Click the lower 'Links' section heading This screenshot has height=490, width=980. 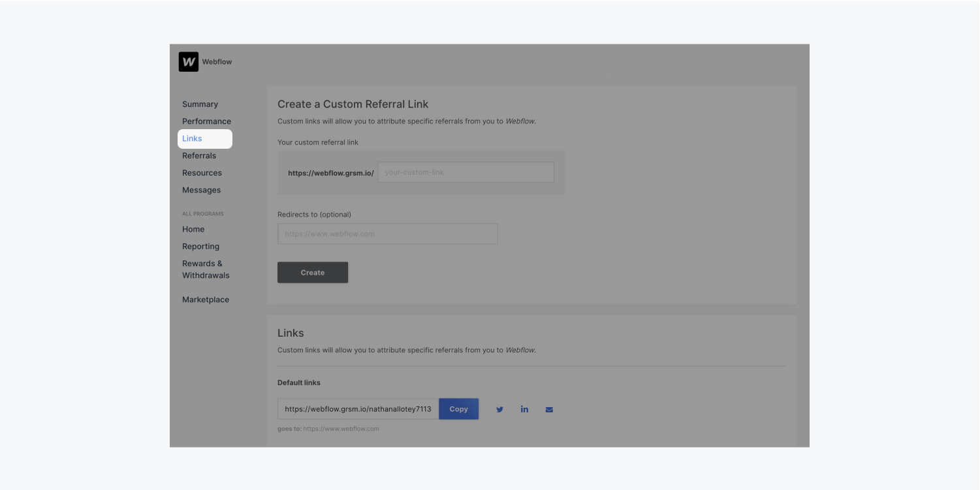(x=291, y=333)
